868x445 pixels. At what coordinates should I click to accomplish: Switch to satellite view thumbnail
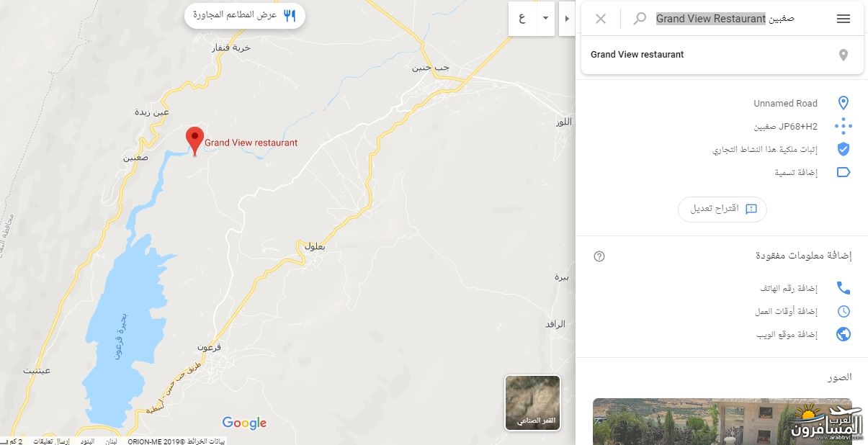coord(532,402)
